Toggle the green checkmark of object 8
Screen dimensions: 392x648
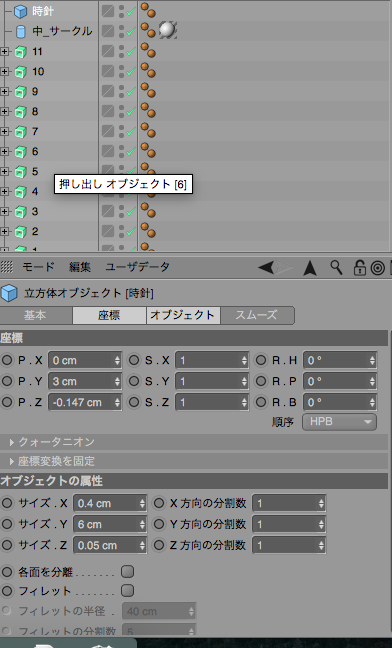click(x=131, y=112)
